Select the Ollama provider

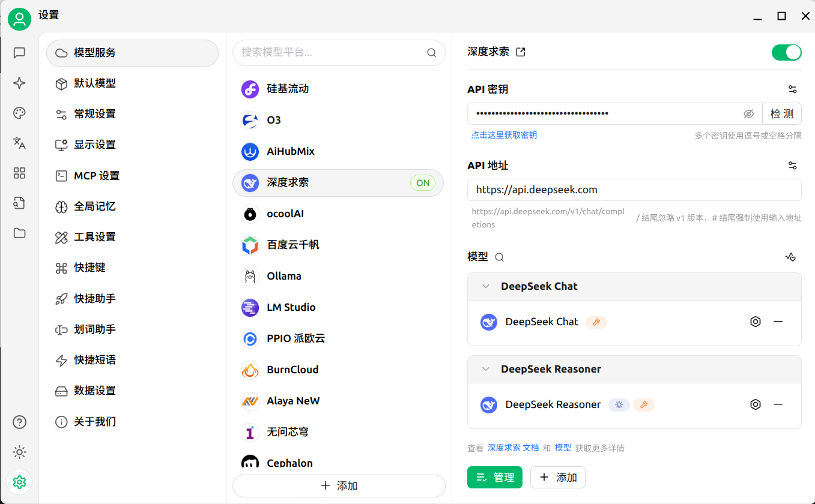(x=338, y=276)
